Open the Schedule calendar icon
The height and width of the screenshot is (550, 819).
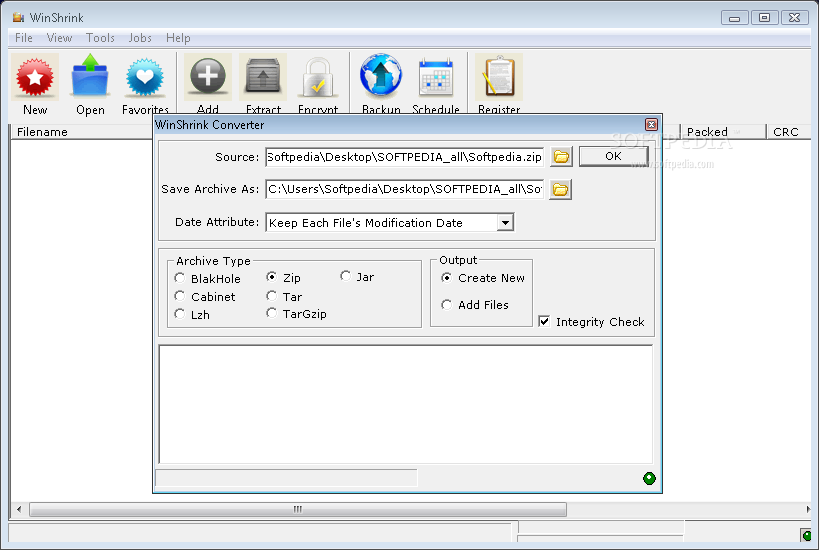[x=436, y=77]
